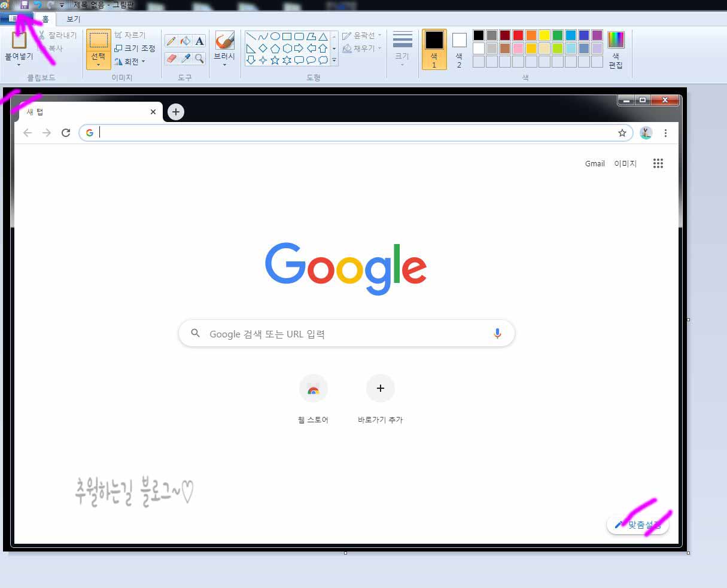Choose the Hexagon shape
727x588 pixels.
pos(287,48)
